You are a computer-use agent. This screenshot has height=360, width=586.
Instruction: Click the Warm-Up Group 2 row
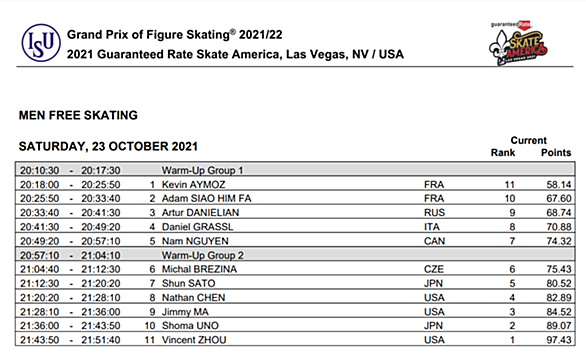295,255
